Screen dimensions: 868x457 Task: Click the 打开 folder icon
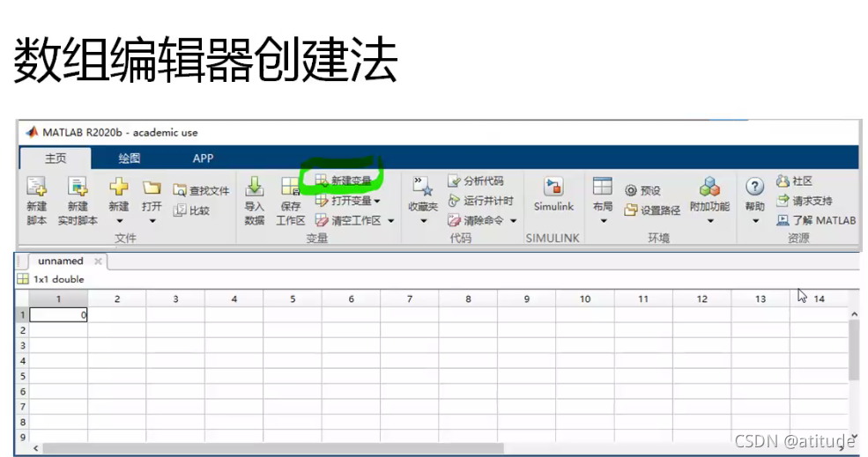pyautogui.click(x=152, y=188)
